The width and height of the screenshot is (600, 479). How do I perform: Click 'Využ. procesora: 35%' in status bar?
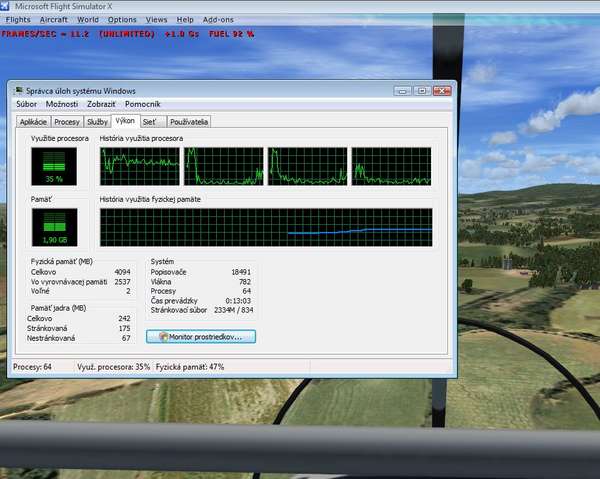coord(113,367)
